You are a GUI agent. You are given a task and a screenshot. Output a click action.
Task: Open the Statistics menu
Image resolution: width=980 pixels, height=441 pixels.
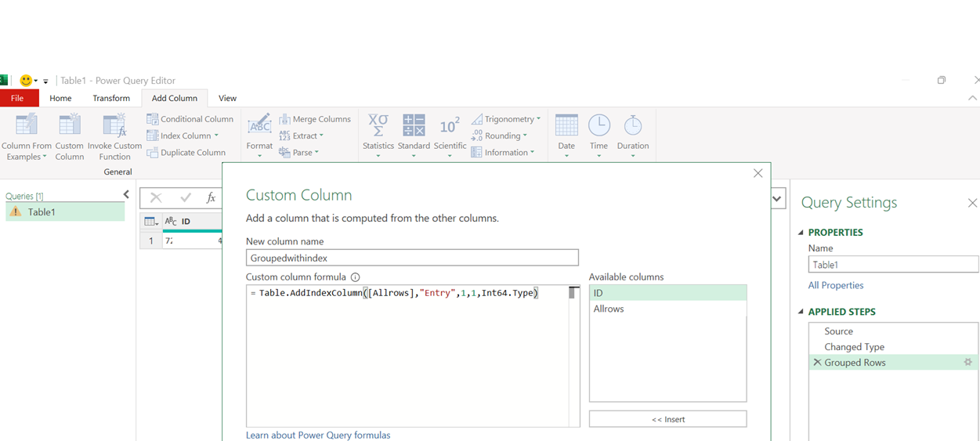(378, 136)
